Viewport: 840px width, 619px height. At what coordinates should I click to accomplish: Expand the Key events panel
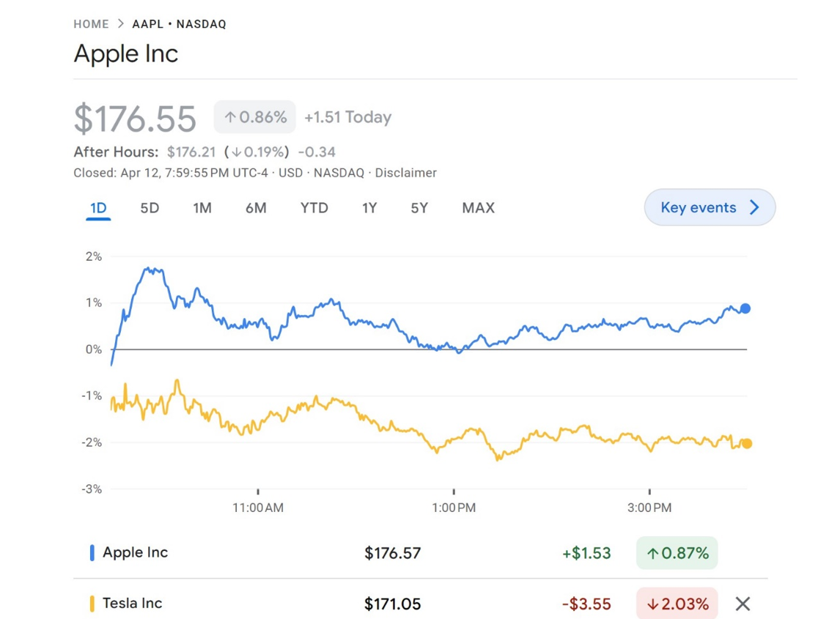point(709,207)
